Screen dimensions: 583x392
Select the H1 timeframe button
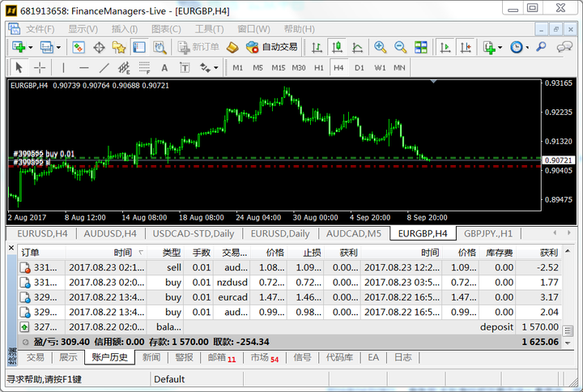tap(319, 68)
